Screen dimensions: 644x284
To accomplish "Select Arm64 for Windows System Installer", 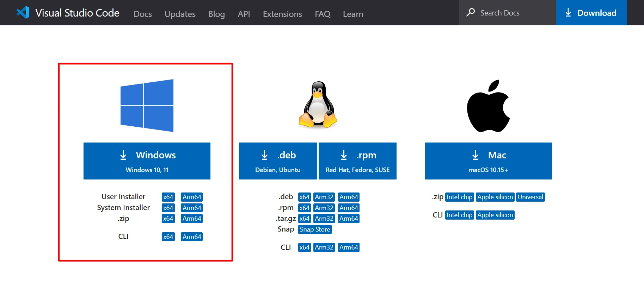I will [x=192, y=208].
